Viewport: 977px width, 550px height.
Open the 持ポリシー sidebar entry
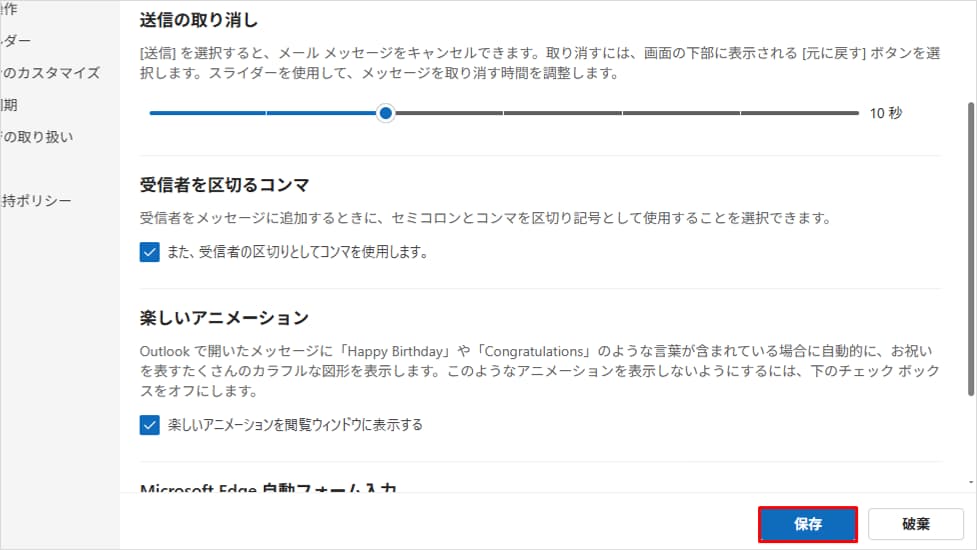[x=36, y=201]
